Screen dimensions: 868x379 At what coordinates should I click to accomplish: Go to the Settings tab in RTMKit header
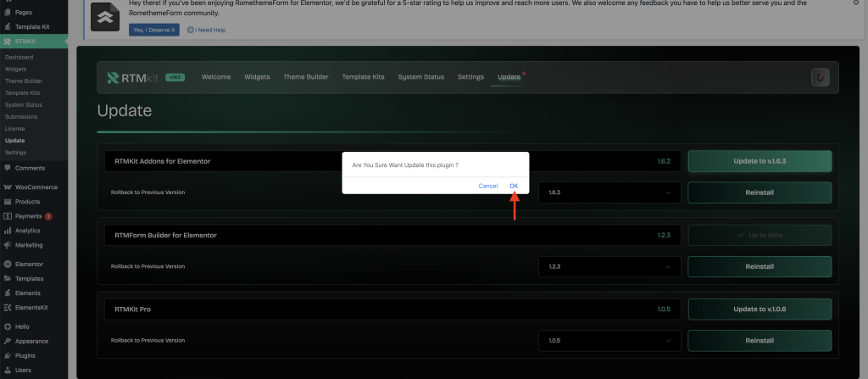pos(470,77)
